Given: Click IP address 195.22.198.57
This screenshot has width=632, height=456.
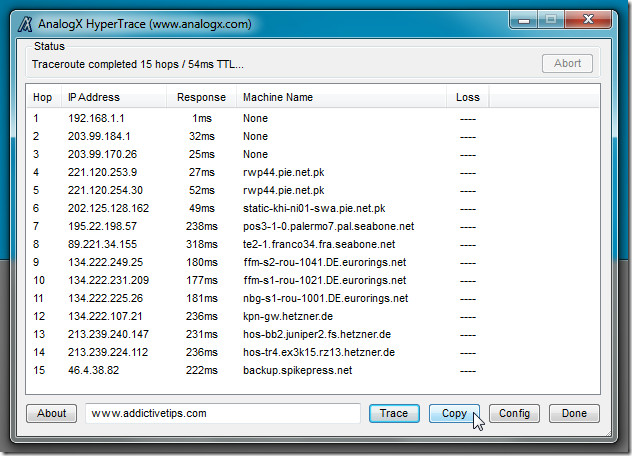Looking at the screenshot, I should point(102,227).
